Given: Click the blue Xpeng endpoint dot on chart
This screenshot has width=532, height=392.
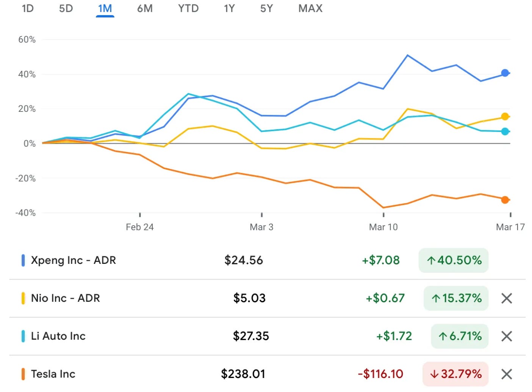Looking at the screenshot, I should pos(505,73).
